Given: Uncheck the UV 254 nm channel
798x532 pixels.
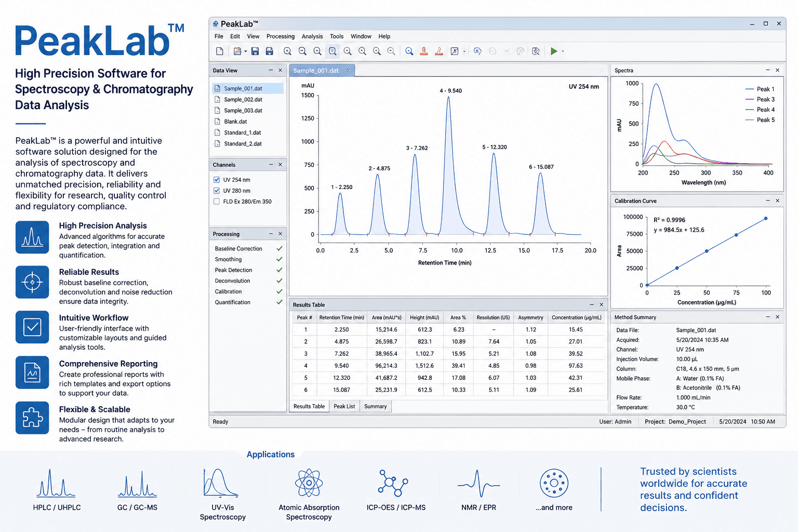Looking at the screenshot, I should click(x=217, y=180).
